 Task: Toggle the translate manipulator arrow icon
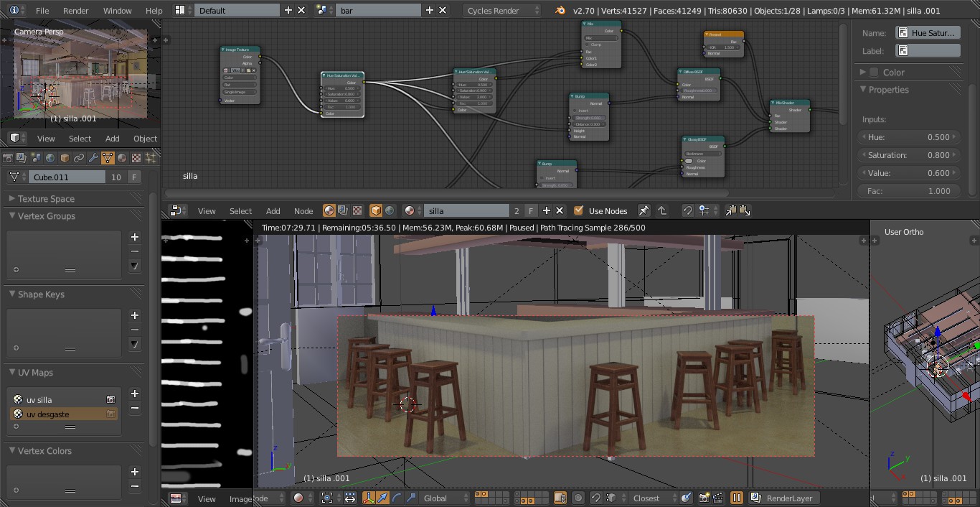click(382, 498)
